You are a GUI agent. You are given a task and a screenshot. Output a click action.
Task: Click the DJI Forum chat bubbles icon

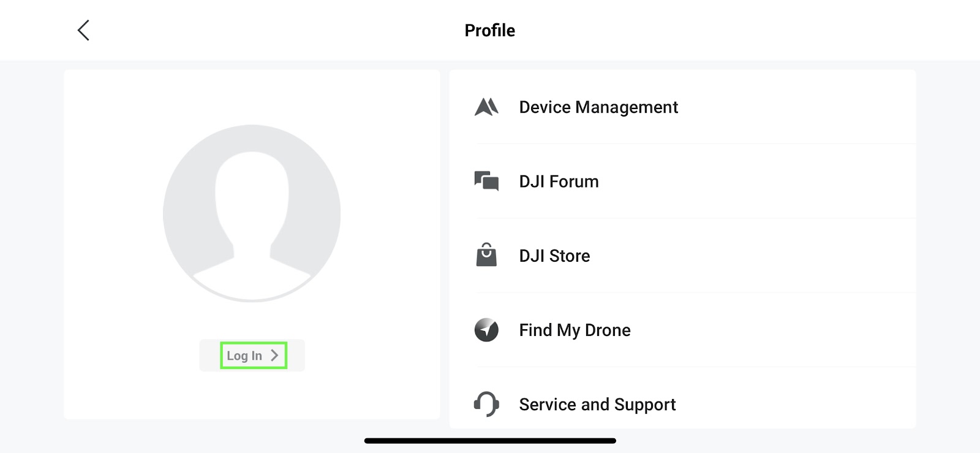tap(486, 181)
